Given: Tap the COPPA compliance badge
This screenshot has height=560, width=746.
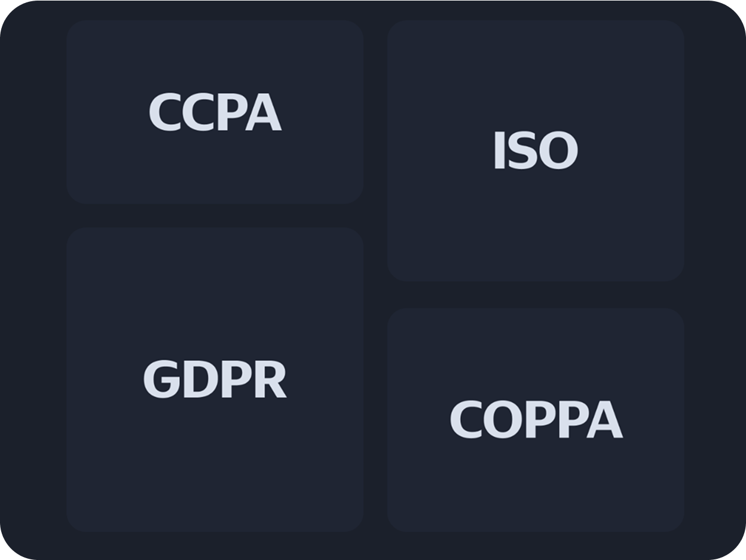Looking at the screenshot, I should click(535, 420).
